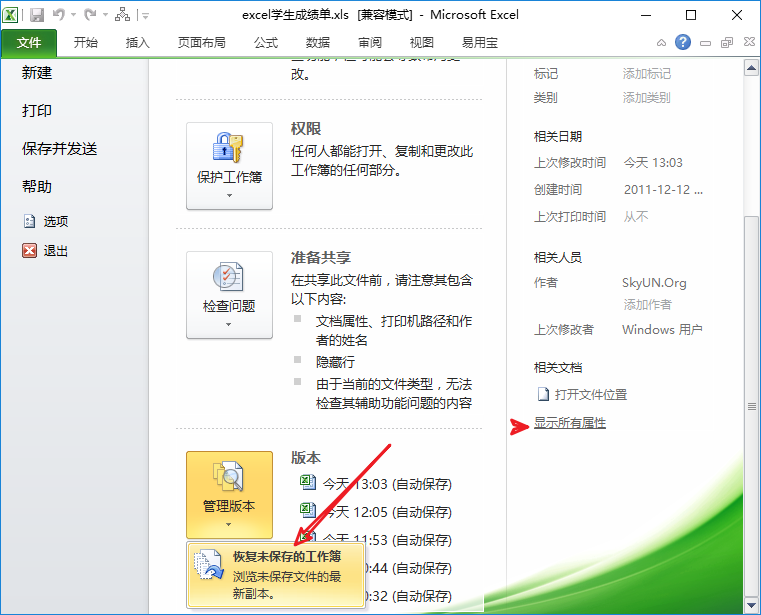Select 保存并发送 in the backstage menu

click(60, 149)
